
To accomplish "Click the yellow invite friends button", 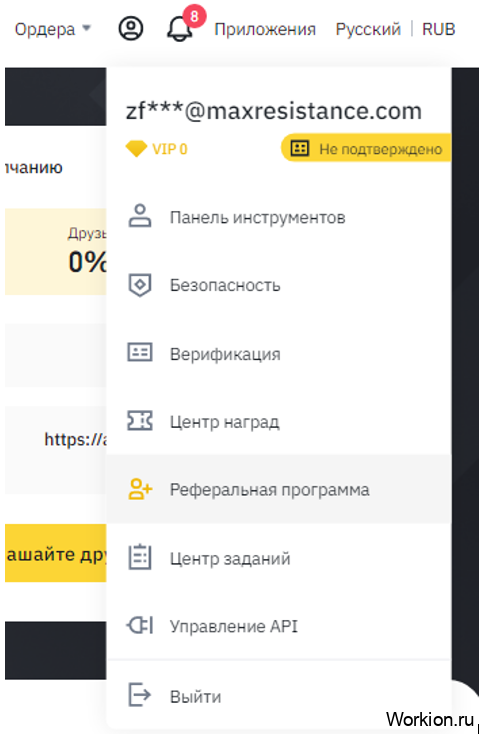I will [x=56, y=553].
